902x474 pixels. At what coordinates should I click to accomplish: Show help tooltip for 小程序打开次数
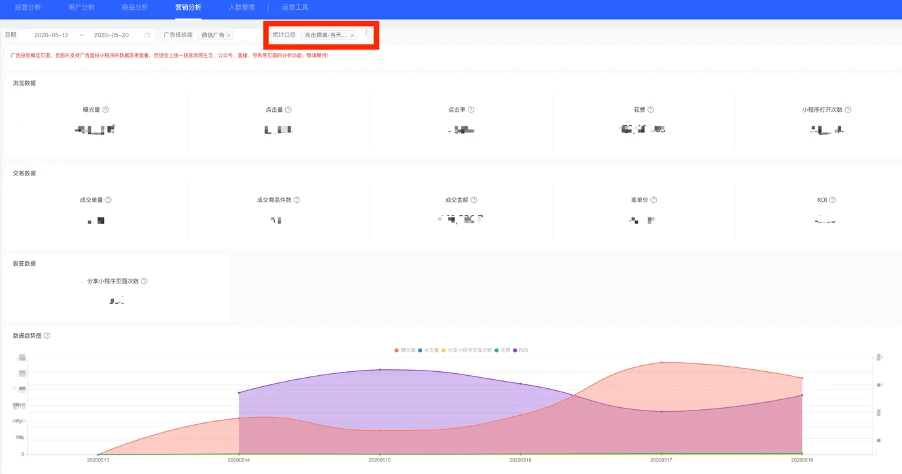click(x=848, y=110)
